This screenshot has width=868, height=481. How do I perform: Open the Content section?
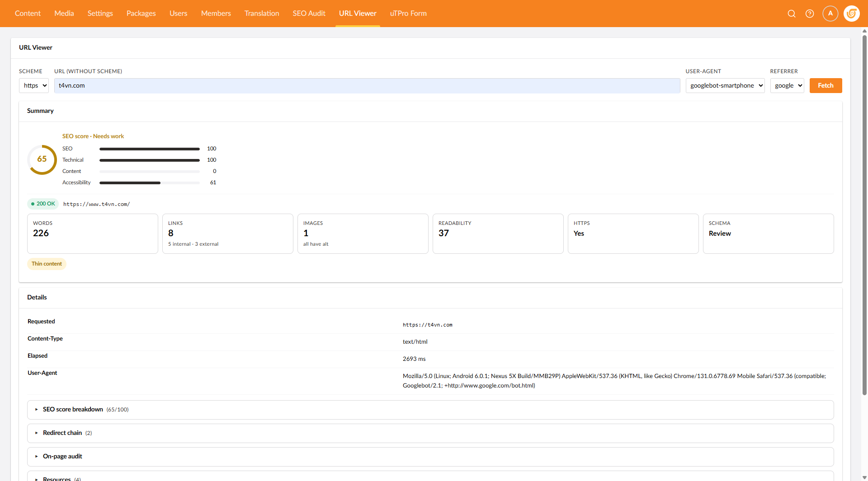pos(28,14)
